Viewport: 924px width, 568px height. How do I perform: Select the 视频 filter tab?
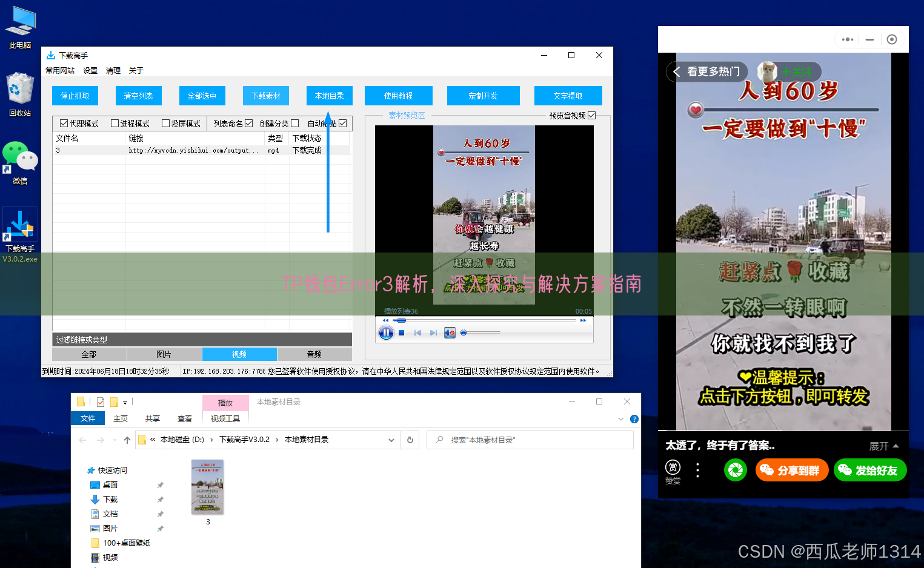[239, 354]
